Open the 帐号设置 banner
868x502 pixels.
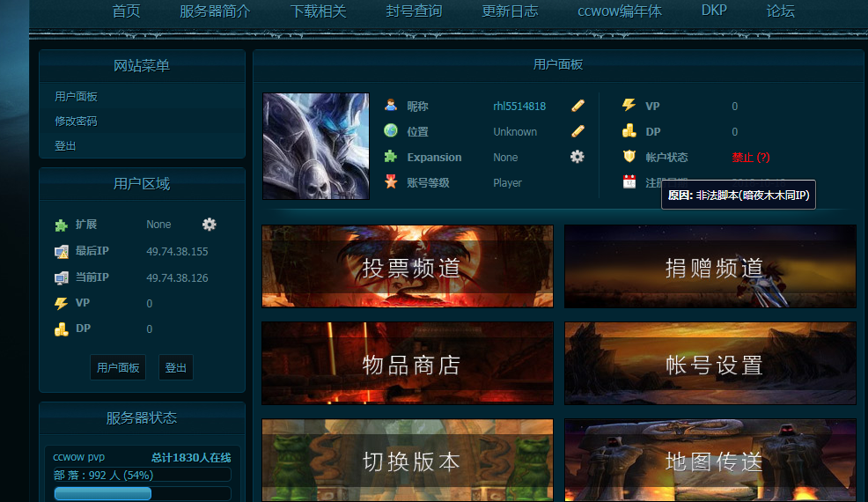pos(710,363)
